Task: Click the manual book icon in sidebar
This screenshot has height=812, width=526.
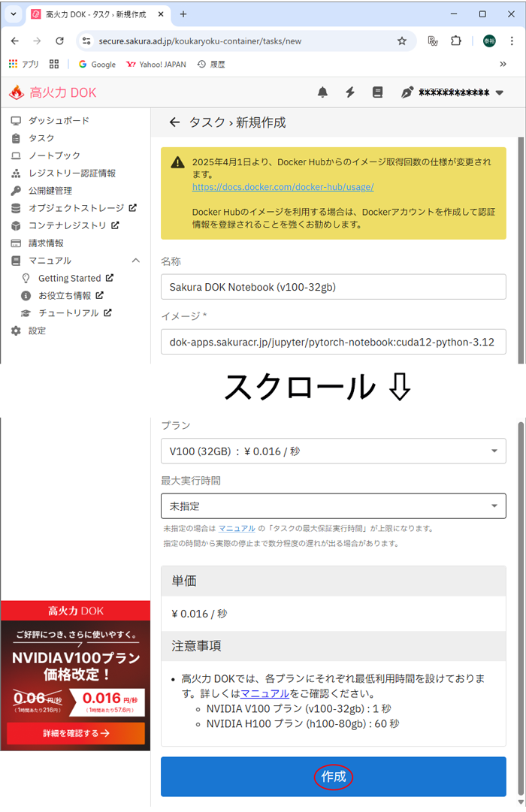Action: click(x=16, y=261)
